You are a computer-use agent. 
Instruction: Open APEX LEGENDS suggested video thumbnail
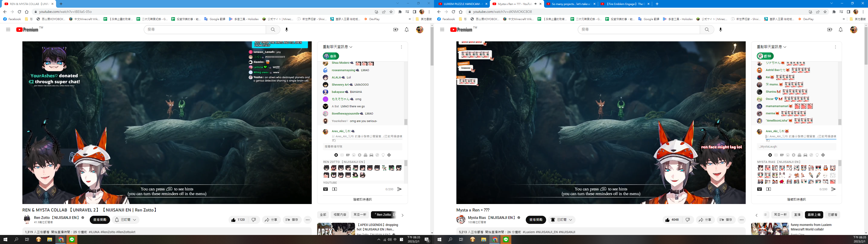coord(336,229)
